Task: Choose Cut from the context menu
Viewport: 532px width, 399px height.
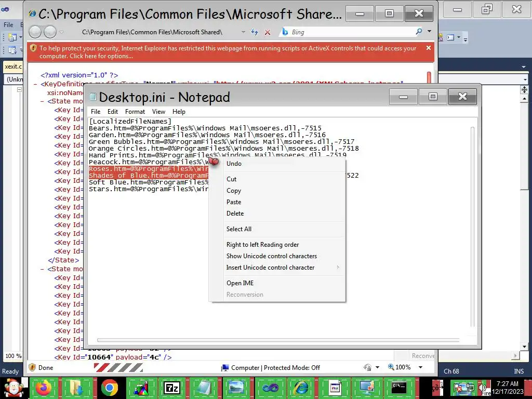Action: (277, 179)
